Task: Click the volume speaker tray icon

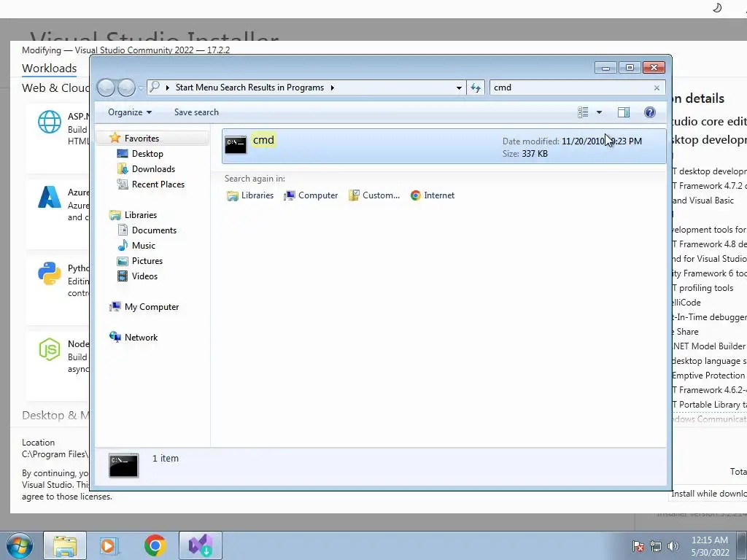Action: point(673,546)
